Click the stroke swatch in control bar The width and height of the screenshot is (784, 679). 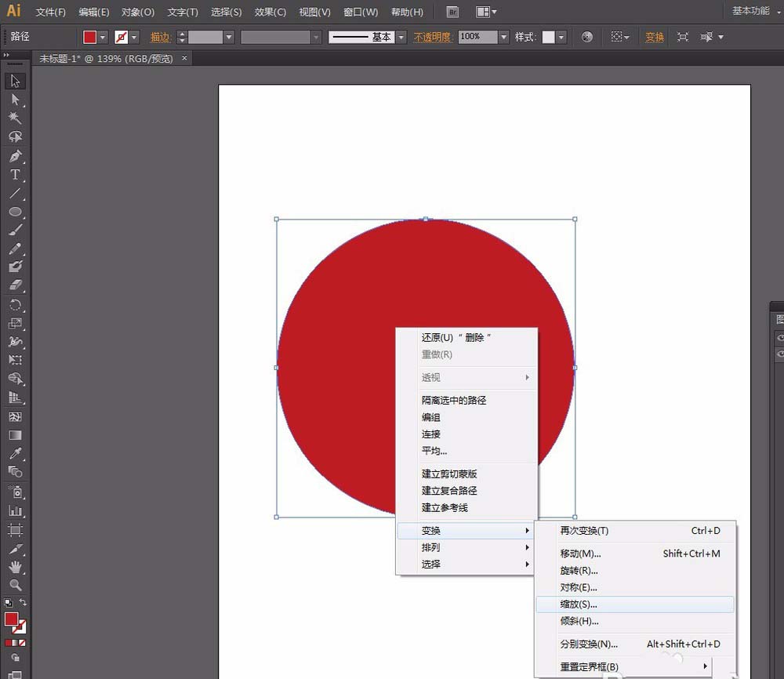coord(122,37)
